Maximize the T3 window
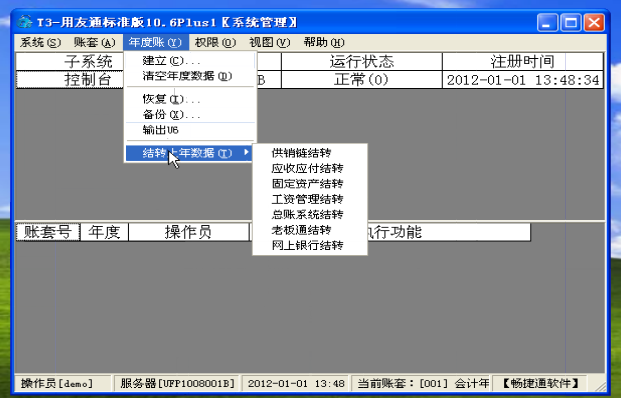 point(571,22)
